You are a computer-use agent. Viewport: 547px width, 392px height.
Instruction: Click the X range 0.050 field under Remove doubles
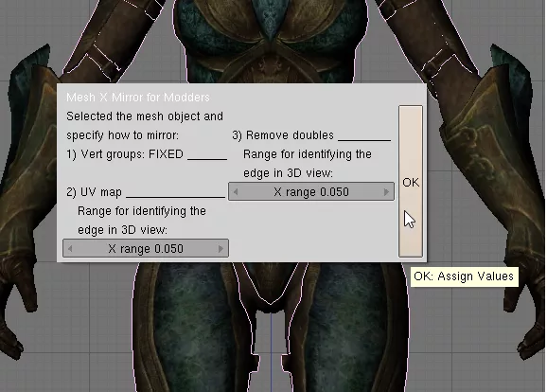tap(311, 191)
